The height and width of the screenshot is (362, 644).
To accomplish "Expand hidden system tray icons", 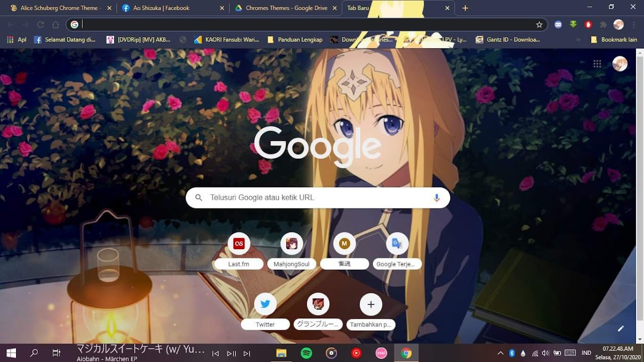I will coord(500,353).
